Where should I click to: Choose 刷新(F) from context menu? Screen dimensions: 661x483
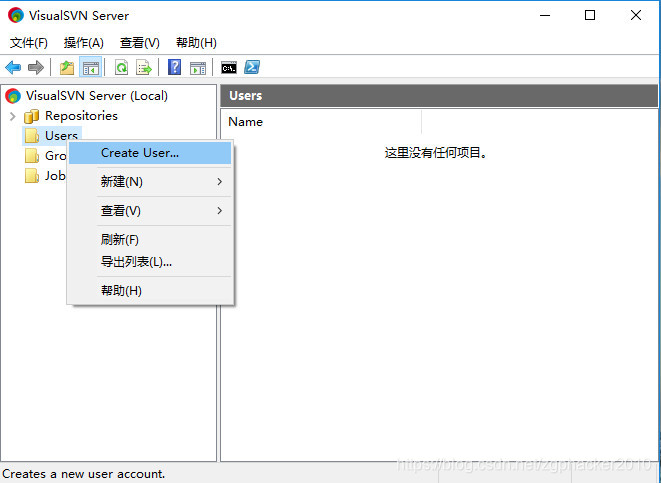[x=150, y=239]
